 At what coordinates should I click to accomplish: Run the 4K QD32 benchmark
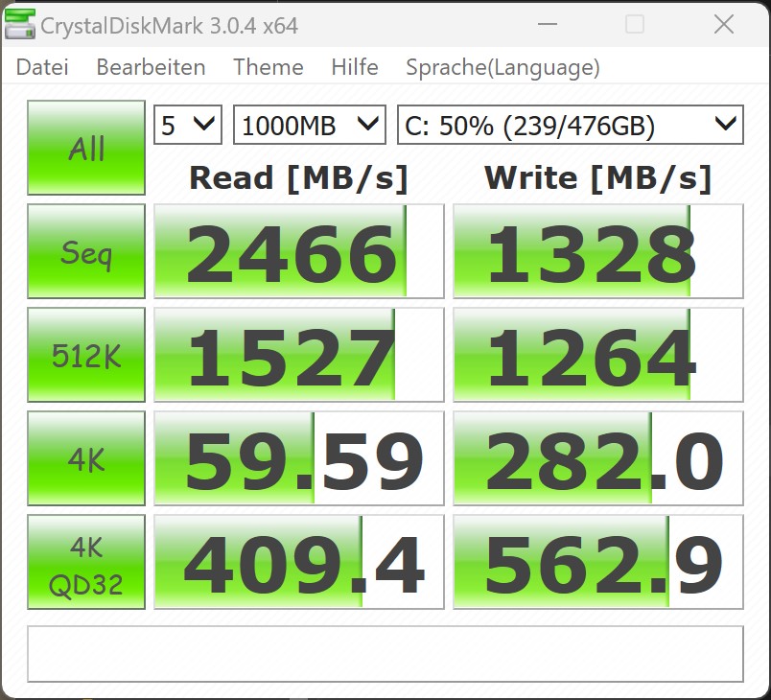[x=86, y=562]
